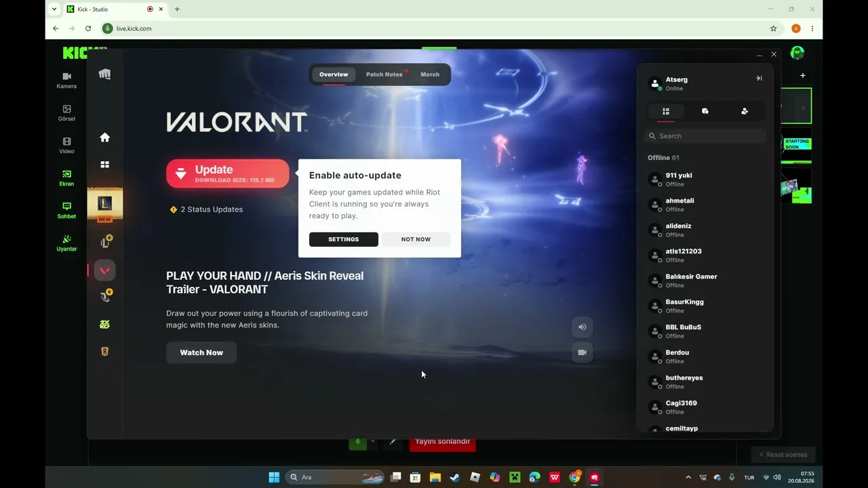The width and height of the screenshot is (868, 488).
Task: Show the friends list tab icon
Action: [666, 111]
